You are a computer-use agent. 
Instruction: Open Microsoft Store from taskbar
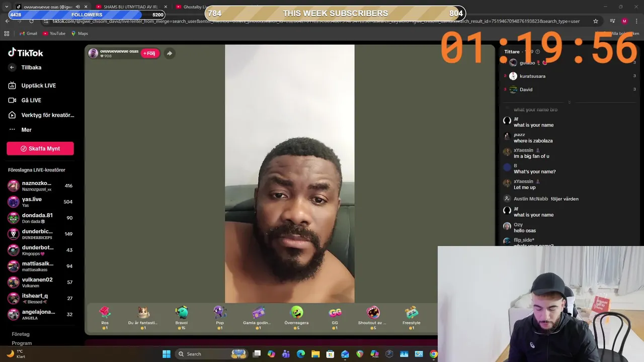click(330, 354)
